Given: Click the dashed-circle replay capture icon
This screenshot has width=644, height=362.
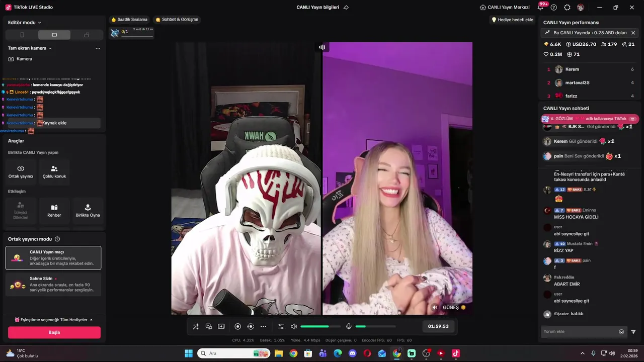Looking at the screenshot, I should [251, 326].
